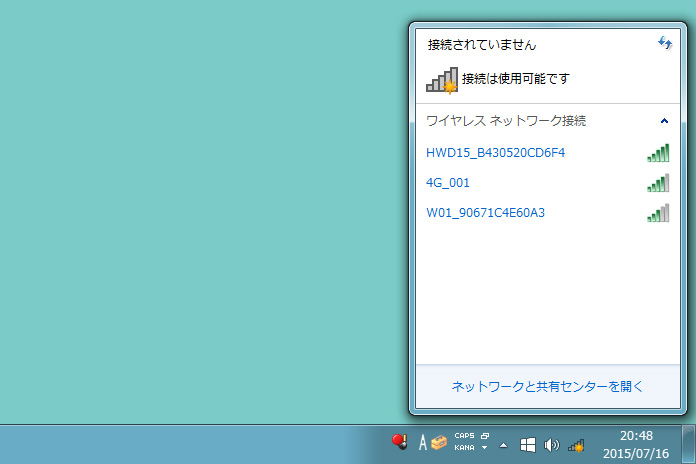Image resolution: width=696 pixels, height=464 pixels.
Task: Select the W01_90671C4E60A3 network
Action: [x=548, y=213]
